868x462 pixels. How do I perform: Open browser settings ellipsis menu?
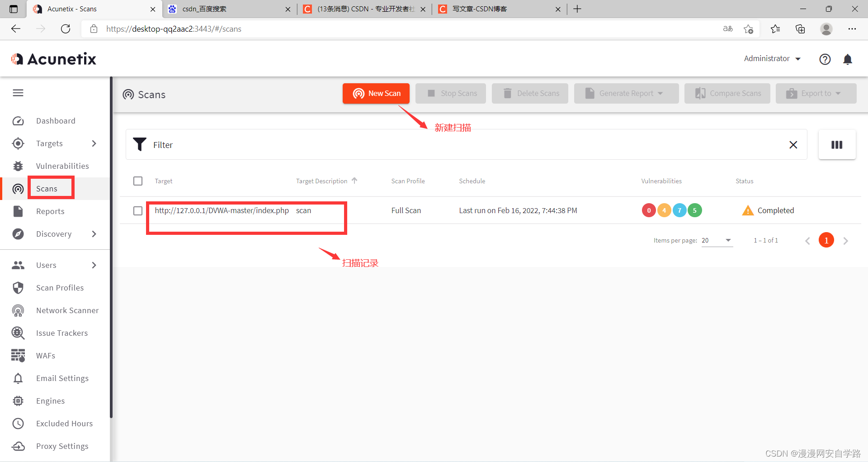(852, 29)
